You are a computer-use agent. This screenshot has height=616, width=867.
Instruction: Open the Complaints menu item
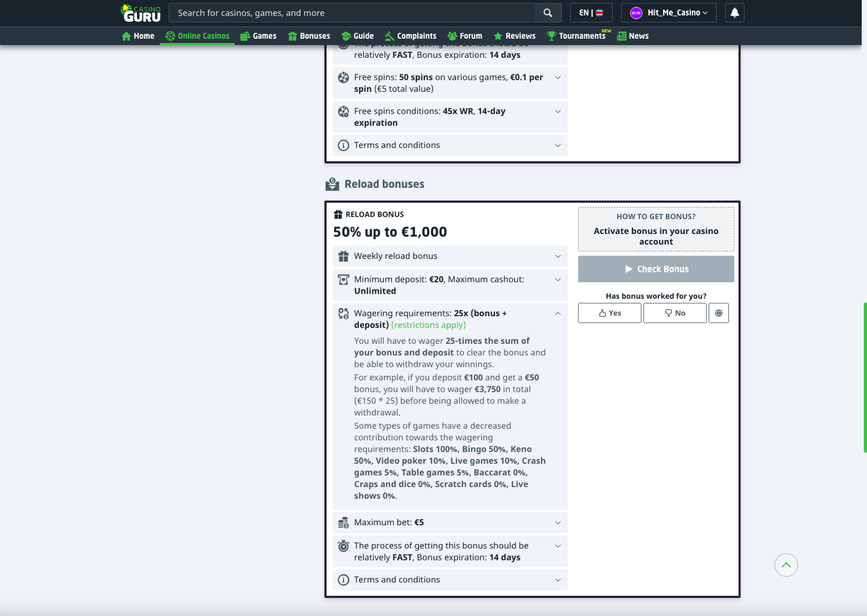click(x=410, y=36)
